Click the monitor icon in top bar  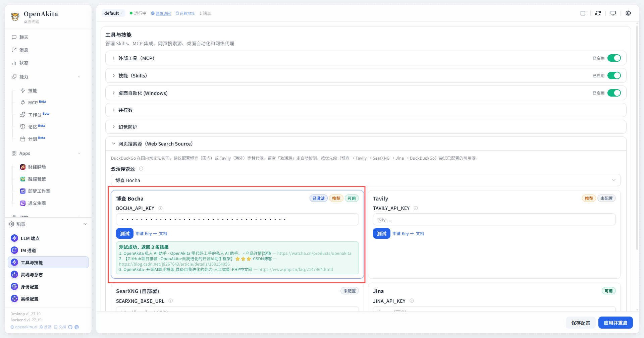[x=613, y=13]
